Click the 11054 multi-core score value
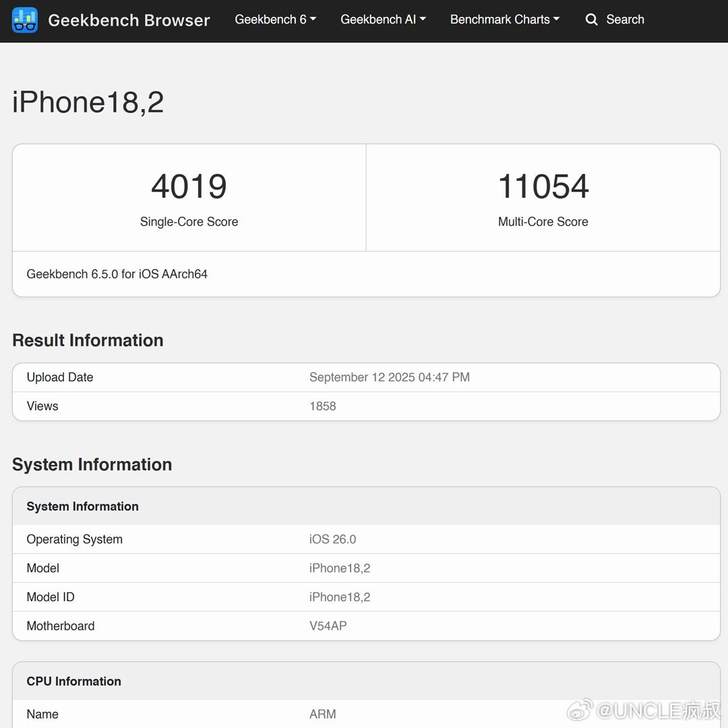 543,186
